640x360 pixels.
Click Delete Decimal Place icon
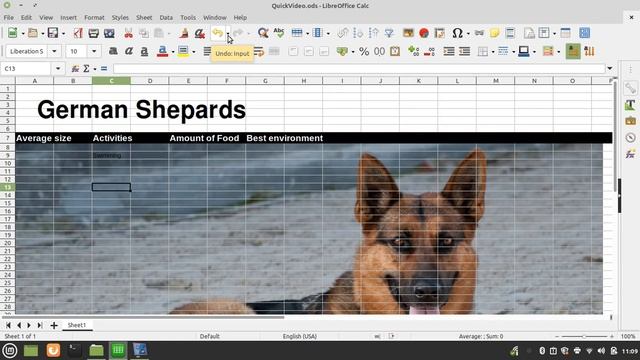[x=429, y=51]
